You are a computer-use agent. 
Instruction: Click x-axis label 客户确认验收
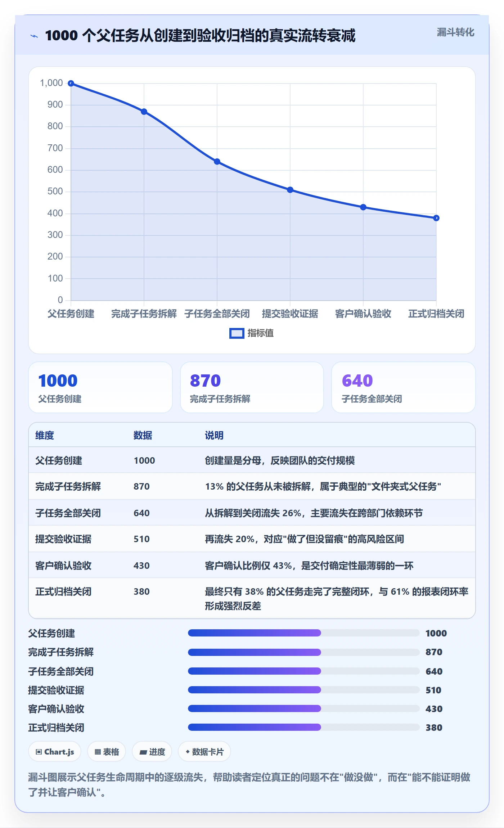pos(363,314)
